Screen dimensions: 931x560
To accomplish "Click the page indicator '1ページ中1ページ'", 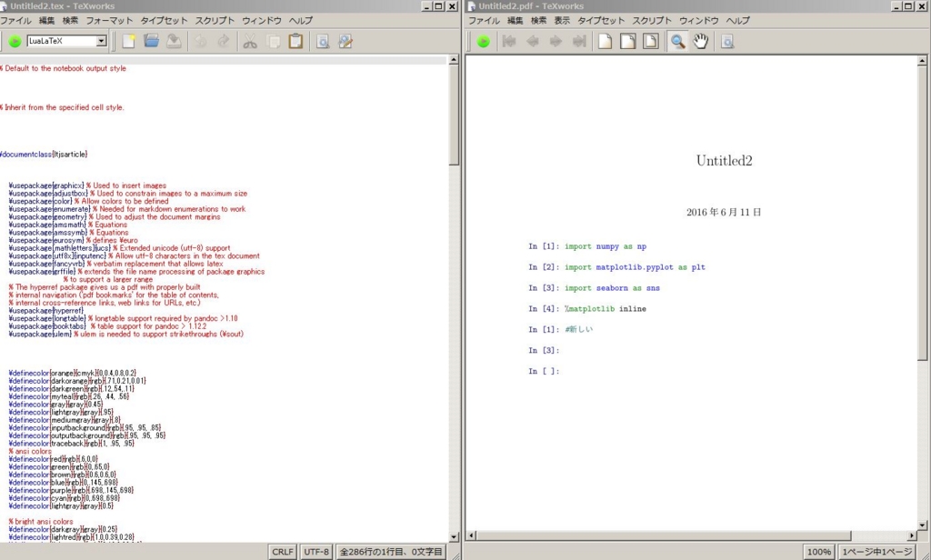I will tap(876, 552).
